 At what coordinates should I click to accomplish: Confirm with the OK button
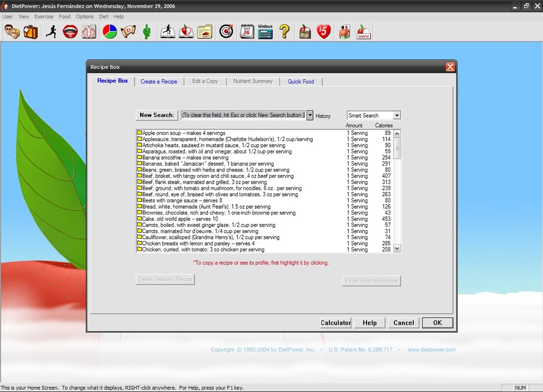(x=437, y=323)
